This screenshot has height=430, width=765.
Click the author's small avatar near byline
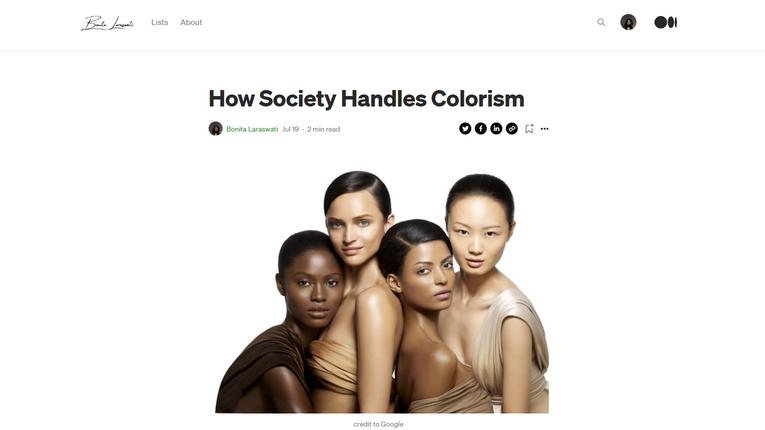pyautogui.click(x=216, y=128)
